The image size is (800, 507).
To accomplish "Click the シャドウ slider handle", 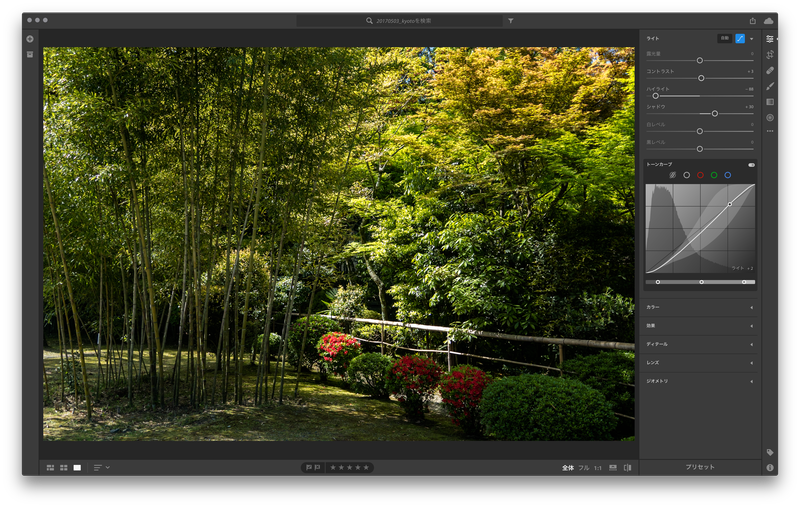I will 715,114.
